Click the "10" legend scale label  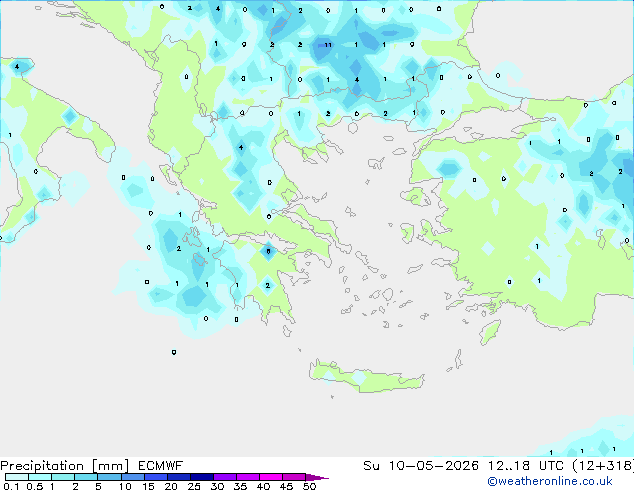coord(125,486)
